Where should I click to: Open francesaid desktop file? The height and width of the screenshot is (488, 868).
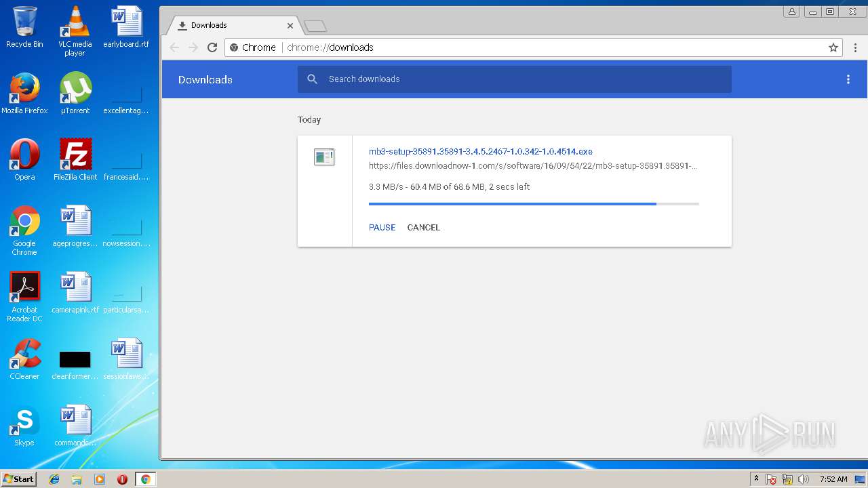[x=126, y=166]
